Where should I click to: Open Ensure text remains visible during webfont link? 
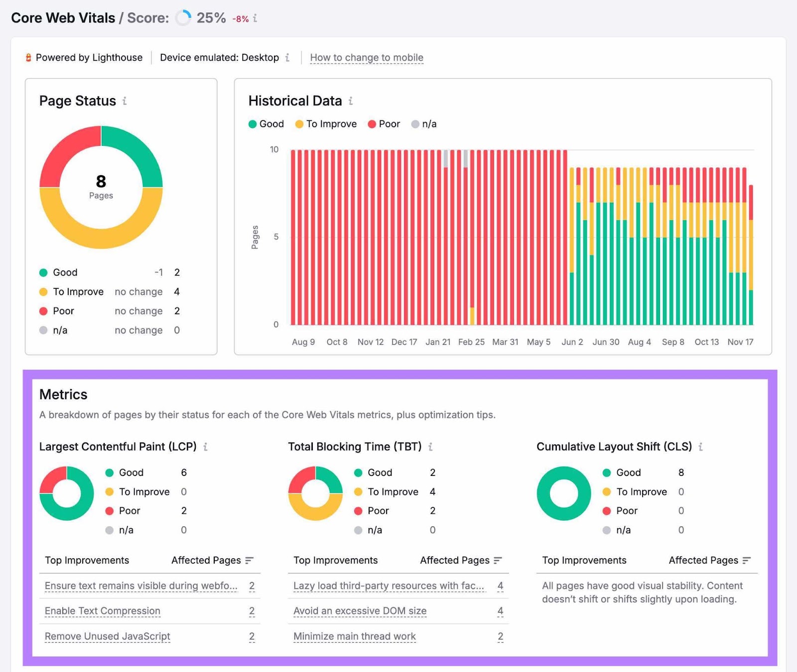141,586
